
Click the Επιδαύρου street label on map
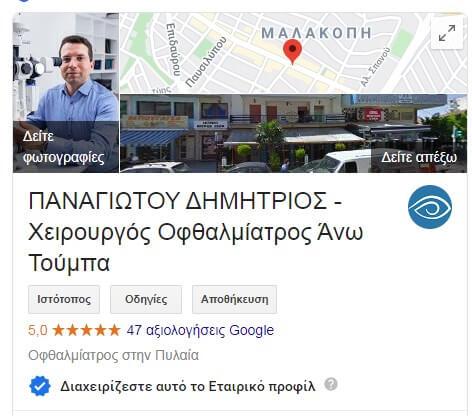pyautogui.click(x=174, y=49)
